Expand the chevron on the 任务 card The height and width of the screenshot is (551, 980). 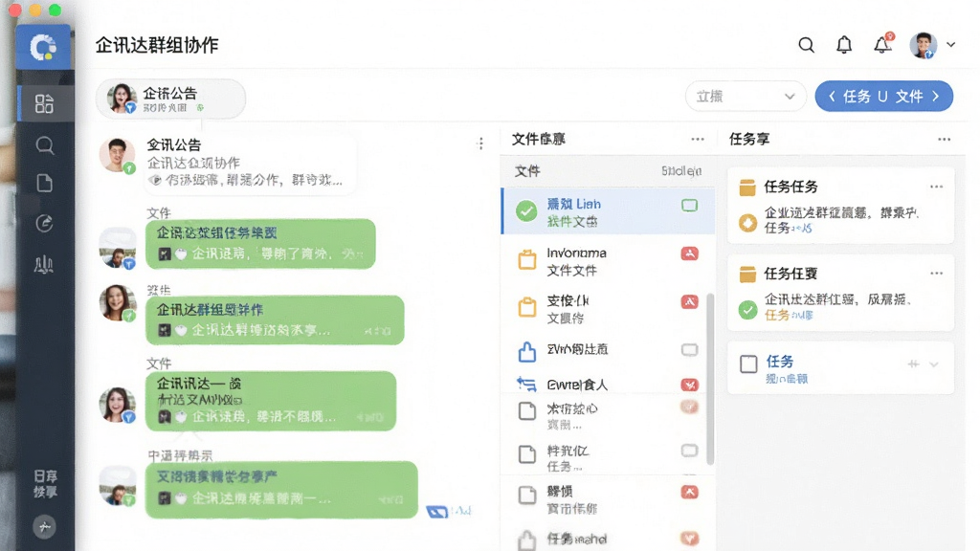(934, 364)
